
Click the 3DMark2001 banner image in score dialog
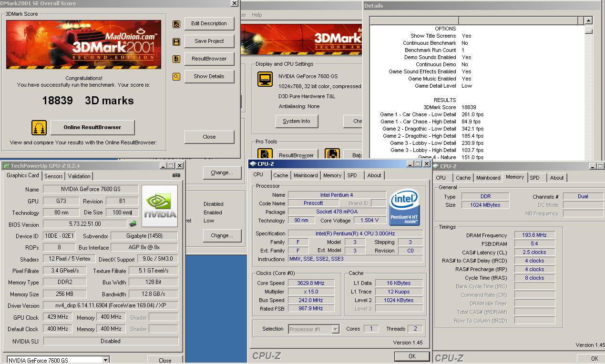[x=84, y=44]
